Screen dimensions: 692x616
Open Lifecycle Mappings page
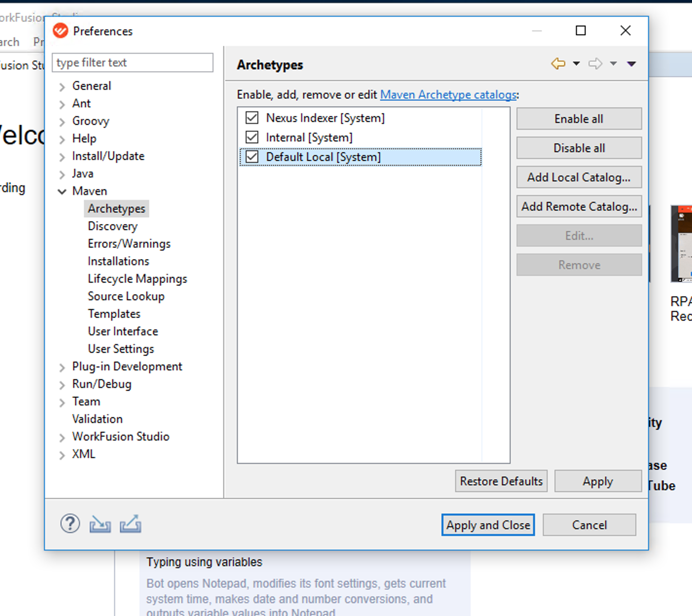(x=137, y=279)
